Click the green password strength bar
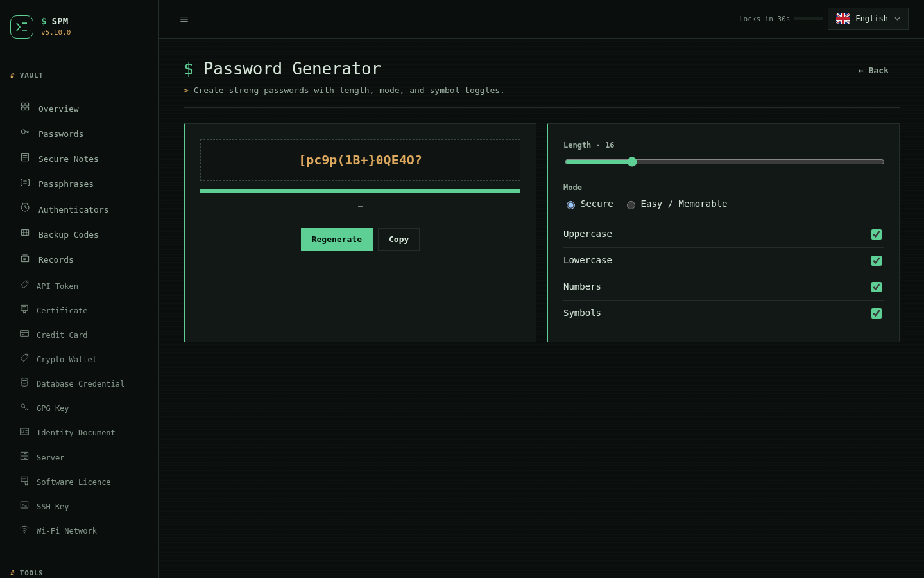This screenshot has width=924, height=578. [360, 191]
